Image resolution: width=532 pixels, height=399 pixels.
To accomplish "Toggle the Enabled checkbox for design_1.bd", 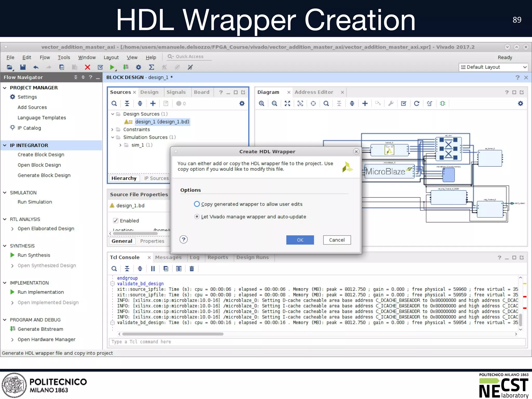I will [x=116, y=221].
